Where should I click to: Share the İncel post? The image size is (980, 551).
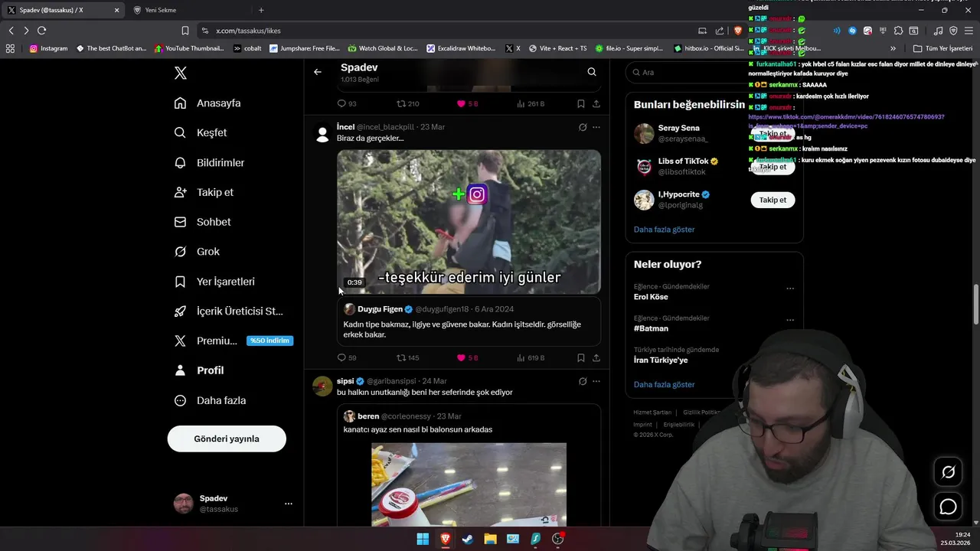tap(596, 357)
